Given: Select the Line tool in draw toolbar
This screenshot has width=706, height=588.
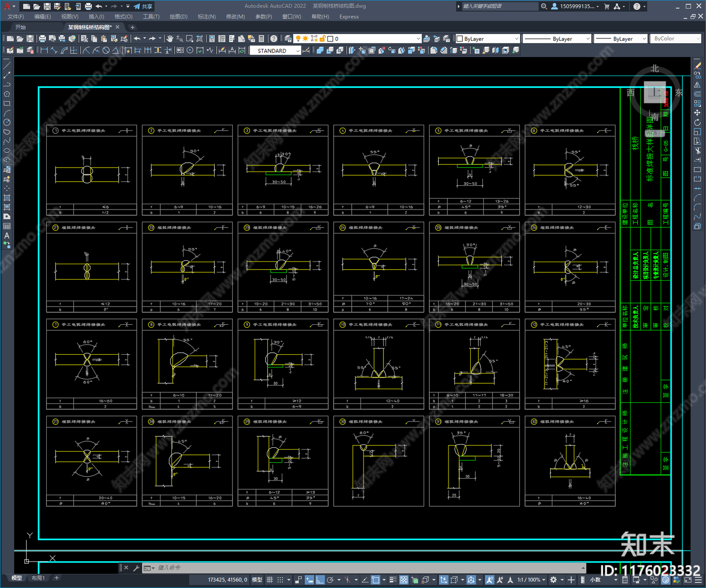Looking at the screenshot, I should [7, 66].
